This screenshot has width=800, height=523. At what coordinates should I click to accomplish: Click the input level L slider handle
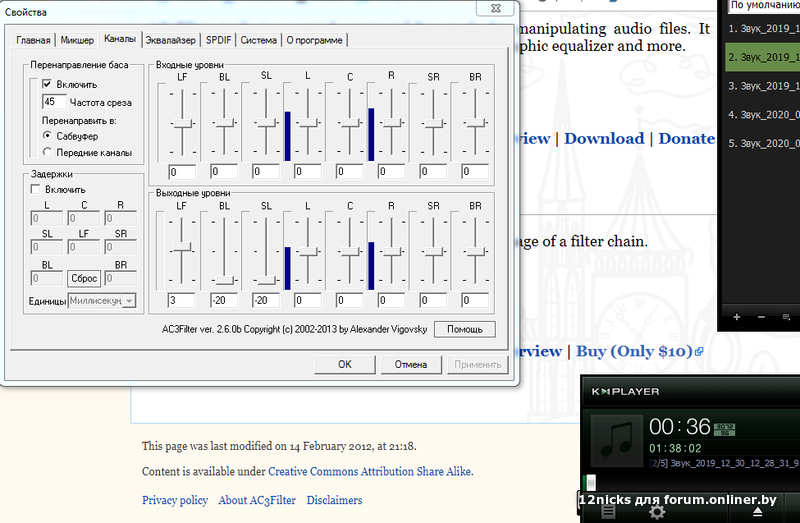click(x=308, y=123)
